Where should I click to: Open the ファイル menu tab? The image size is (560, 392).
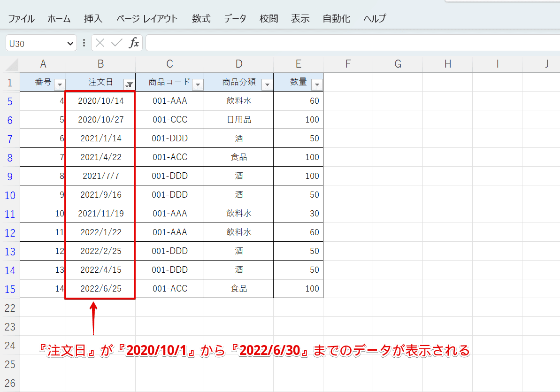tap(21, 19)
